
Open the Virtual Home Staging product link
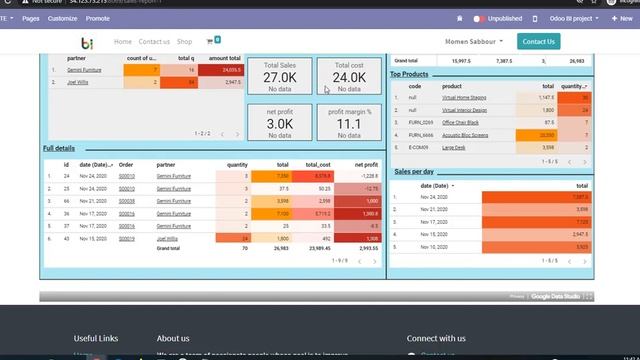(x=464, y=98)
